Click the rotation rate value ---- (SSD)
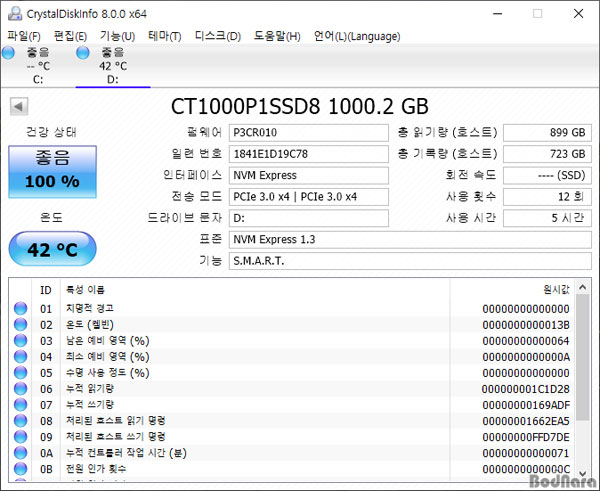Screen dimensions: 600x491 (x=547, y=176)
